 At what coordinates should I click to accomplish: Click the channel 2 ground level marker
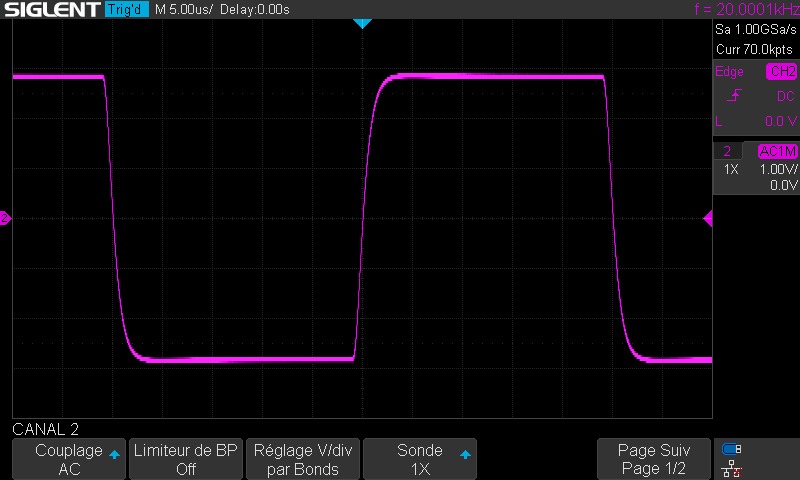[5, 218]
